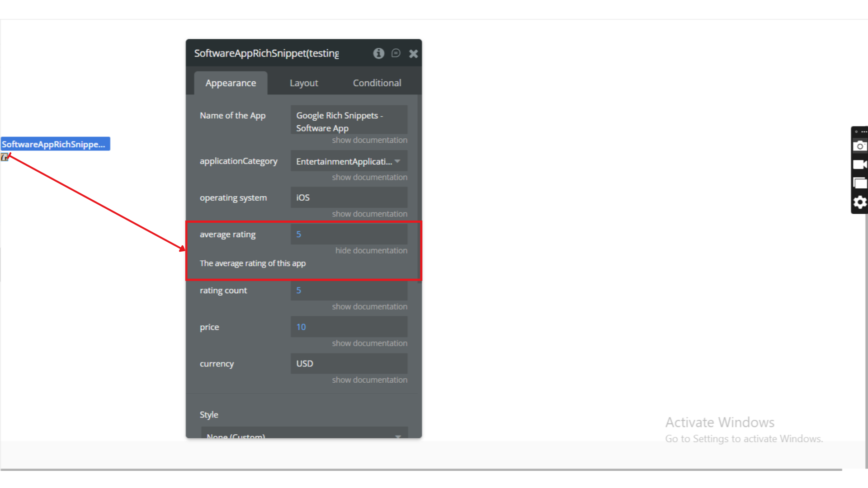Hide documentation for average rating

pos(371,250)
